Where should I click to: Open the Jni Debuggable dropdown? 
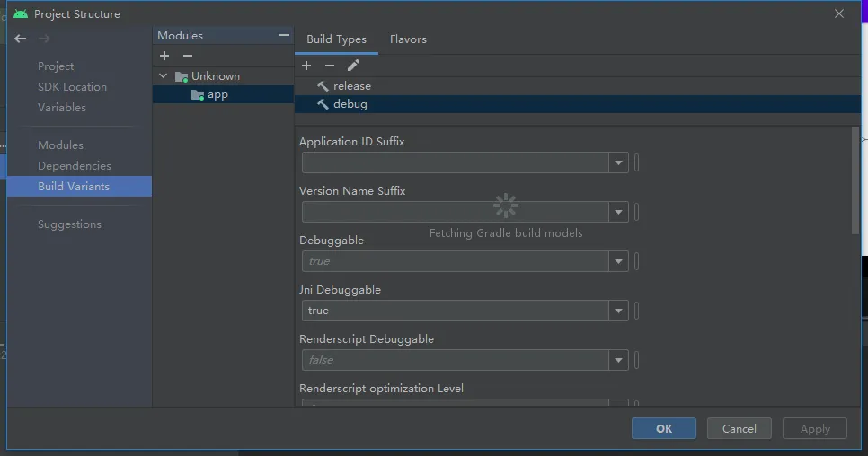618,311
